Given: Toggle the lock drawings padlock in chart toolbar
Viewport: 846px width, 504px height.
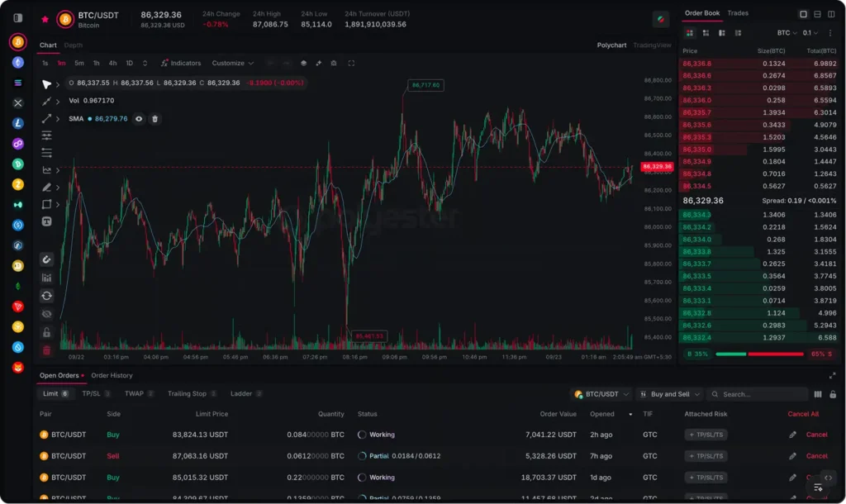Looking at the screenshot, I should tap(46, 332).
